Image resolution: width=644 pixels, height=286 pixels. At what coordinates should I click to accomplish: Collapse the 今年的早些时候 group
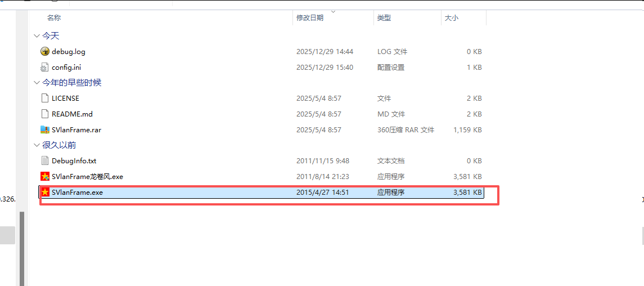[x=37, y=83]
